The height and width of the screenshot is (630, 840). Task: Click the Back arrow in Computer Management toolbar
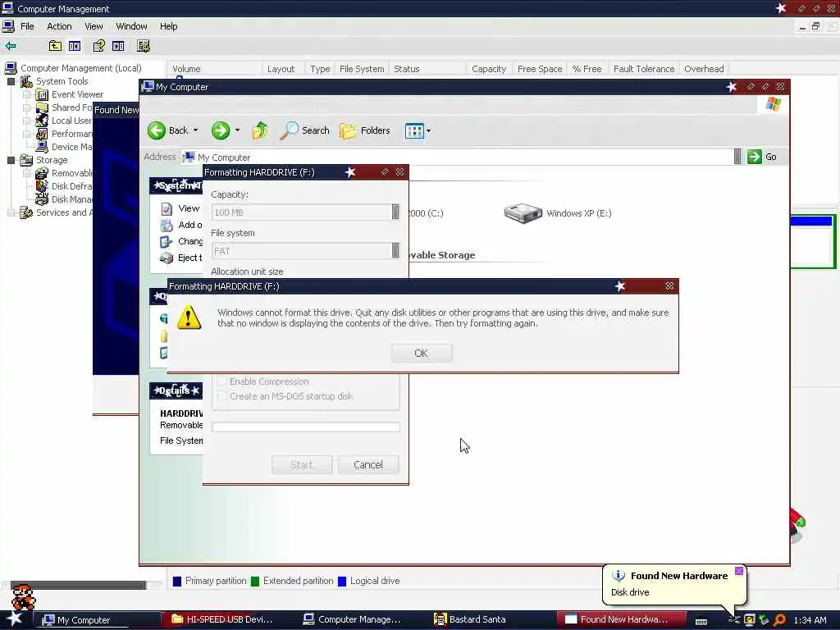coord(10,46)
